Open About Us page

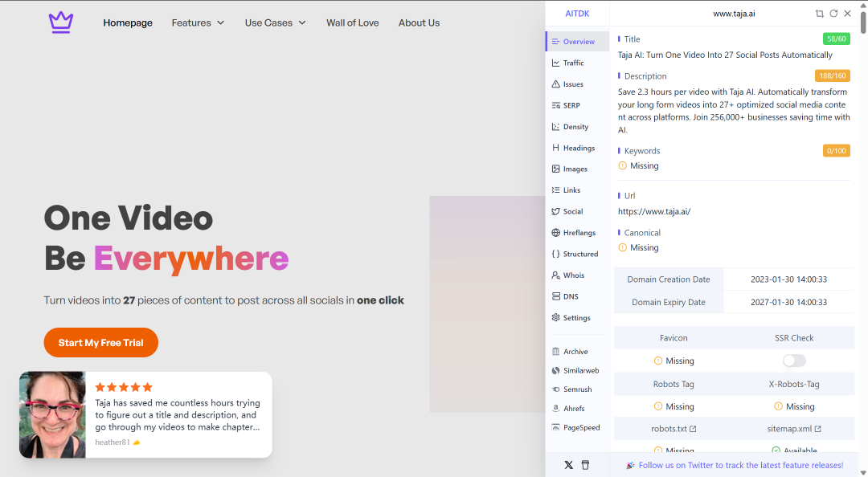(419, 22)
